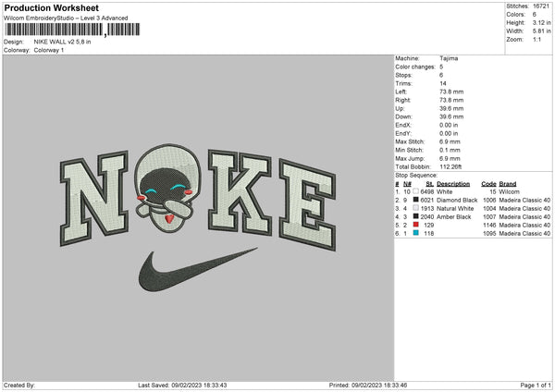Click the 'Page 1 of 1' indicator
555x392 pixels.
[x=536, y=385]
